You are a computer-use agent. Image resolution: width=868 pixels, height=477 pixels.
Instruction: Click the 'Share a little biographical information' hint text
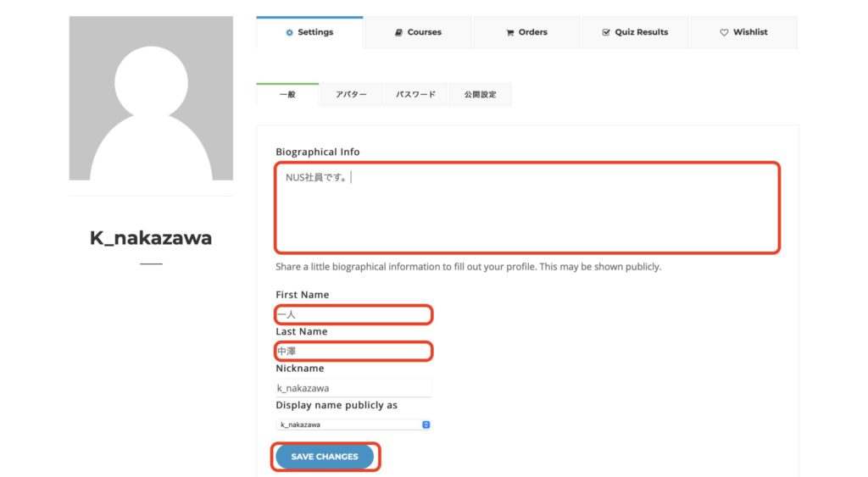[x=468, y=267]
